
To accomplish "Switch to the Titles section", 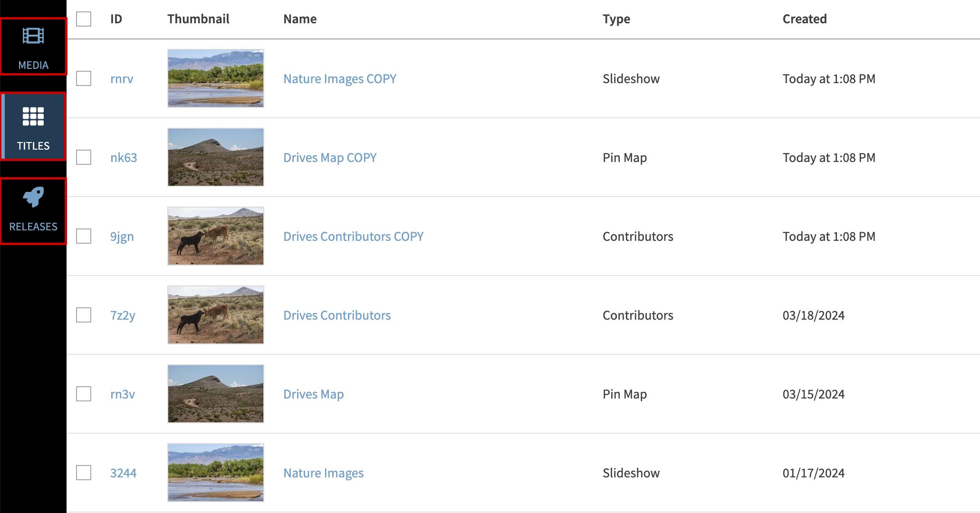I will click(x=33, y=126).
